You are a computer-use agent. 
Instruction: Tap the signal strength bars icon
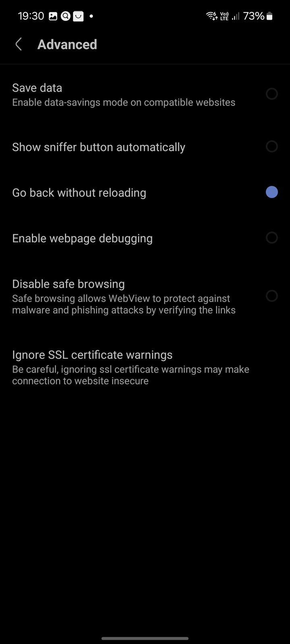[236, 16]
